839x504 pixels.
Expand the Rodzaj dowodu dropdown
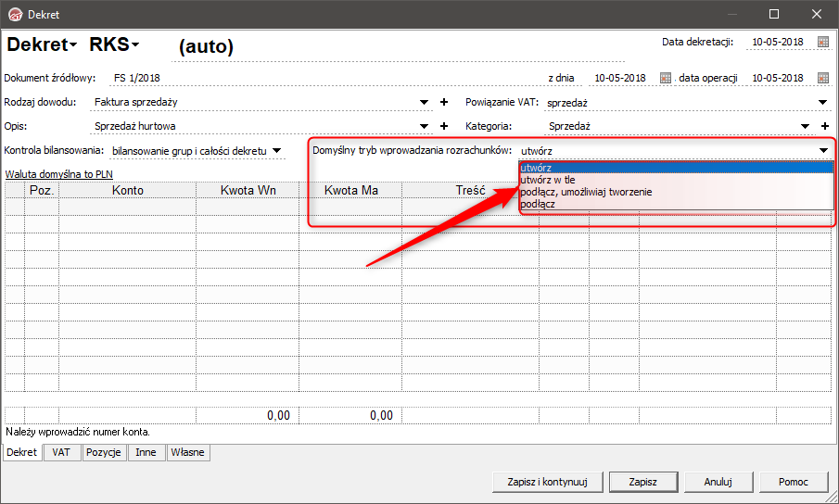pos(424,102)
